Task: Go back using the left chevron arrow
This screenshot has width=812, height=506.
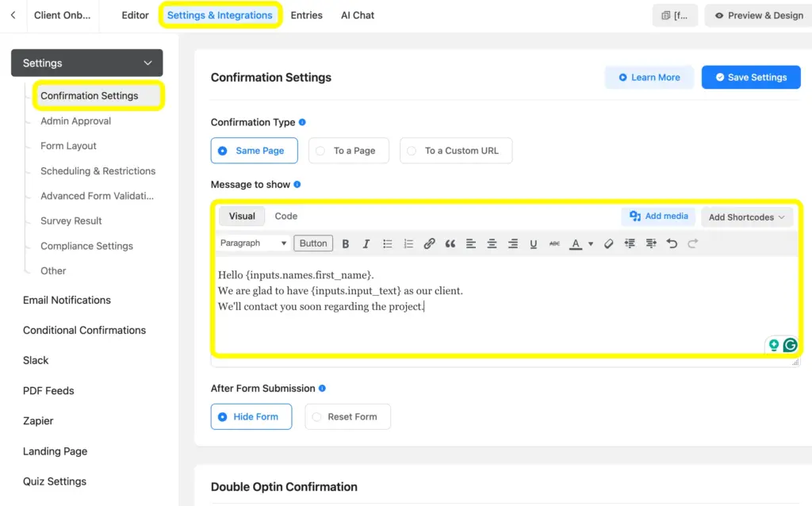Action: coord(13,15)
